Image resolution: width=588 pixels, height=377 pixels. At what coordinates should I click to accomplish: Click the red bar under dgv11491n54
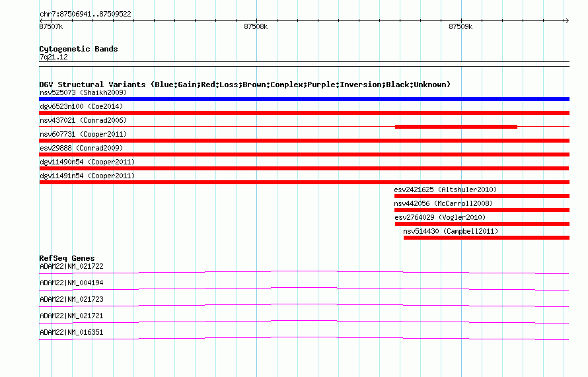point(304,182)
